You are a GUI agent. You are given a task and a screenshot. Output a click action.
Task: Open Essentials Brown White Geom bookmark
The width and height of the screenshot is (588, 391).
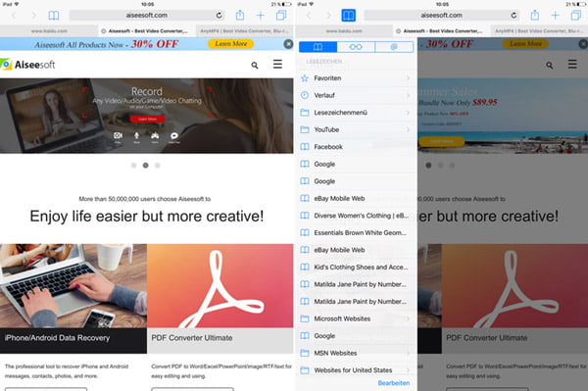click(x=357, y=233)
